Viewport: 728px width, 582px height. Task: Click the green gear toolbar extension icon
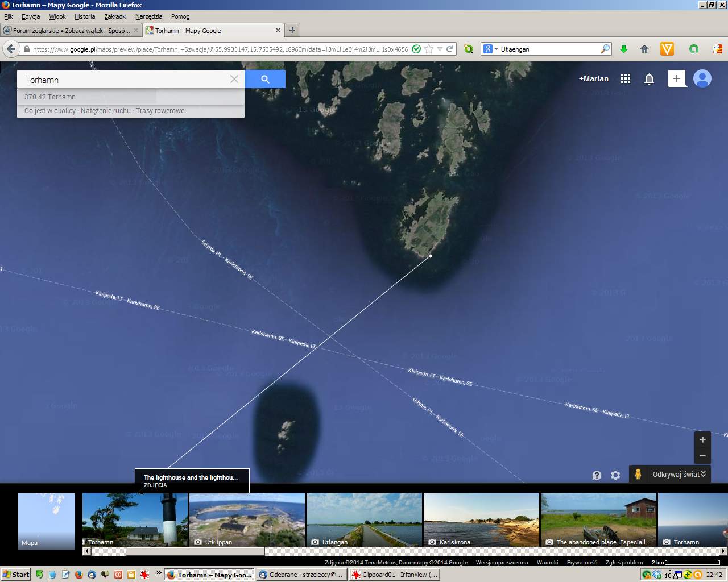(469, 49)
